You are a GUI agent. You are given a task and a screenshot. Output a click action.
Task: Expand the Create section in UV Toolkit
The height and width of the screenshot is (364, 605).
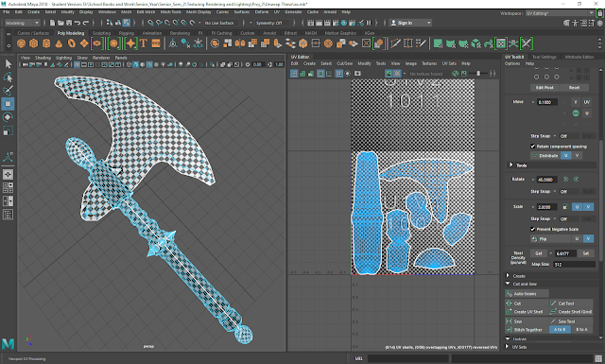[x=508, y=276]
